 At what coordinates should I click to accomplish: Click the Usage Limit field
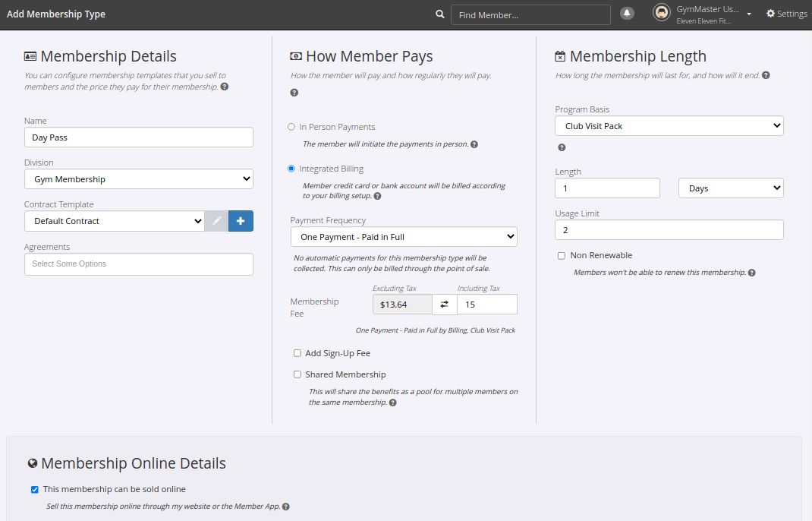[x=669, y=229]
